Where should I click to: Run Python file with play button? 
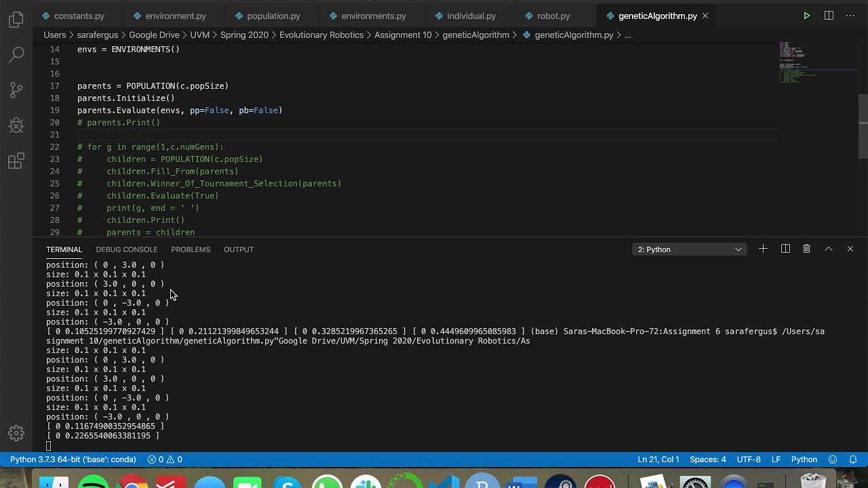click(x=806, y=16)
